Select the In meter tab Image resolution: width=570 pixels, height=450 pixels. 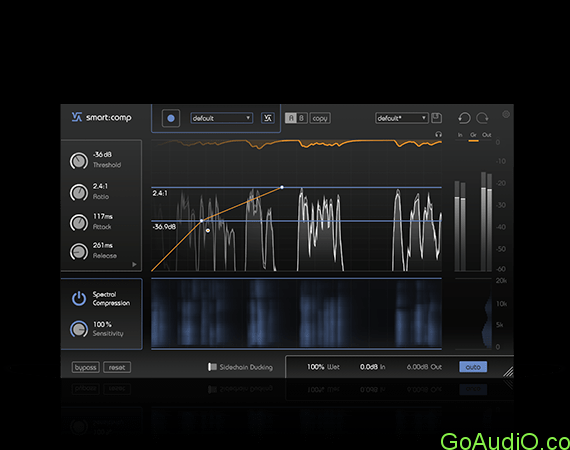pyautogui.click(x=460, y=135)
